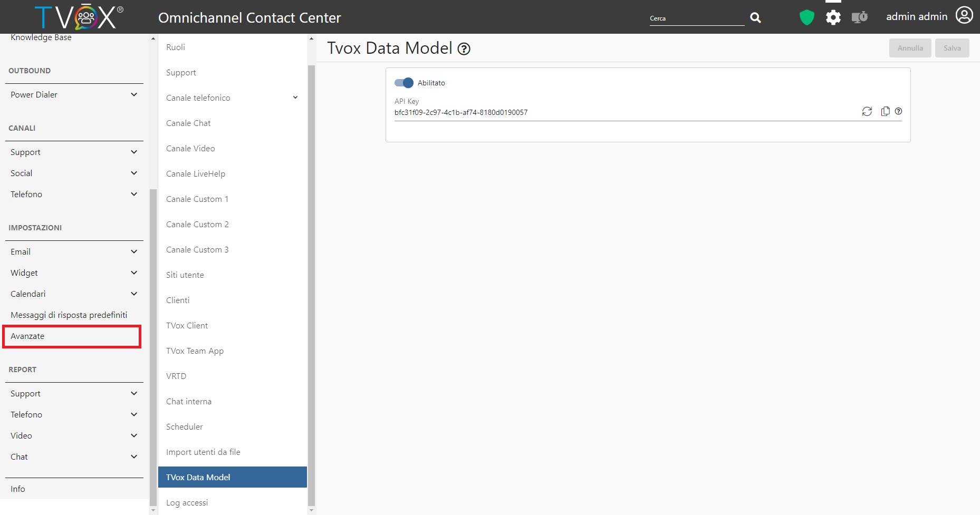Click the search magnifier icon
This screenshot has width=980, height=515.
[755, 18]
